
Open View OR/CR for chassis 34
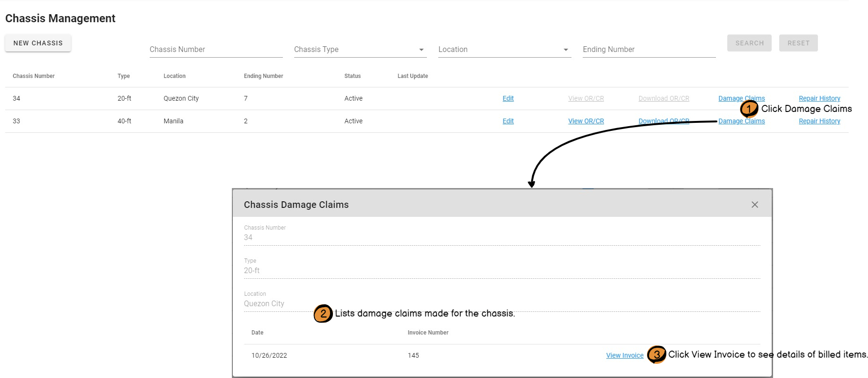tap(586, 98)
